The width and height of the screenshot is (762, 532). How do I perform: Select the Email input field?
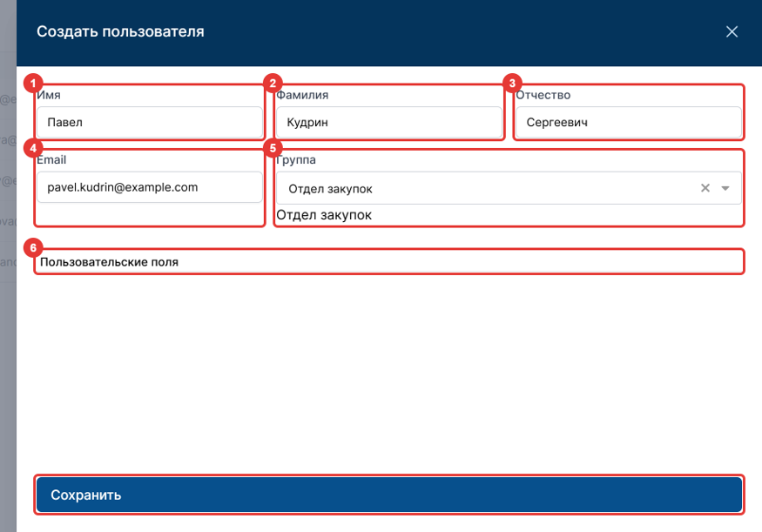150,187
